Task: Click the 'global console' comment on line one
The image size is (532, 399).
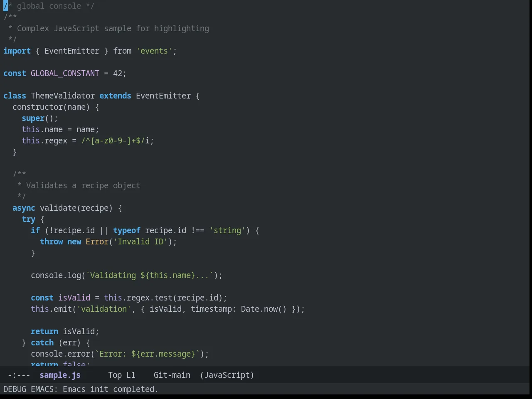Action: (x=49, y=6)
